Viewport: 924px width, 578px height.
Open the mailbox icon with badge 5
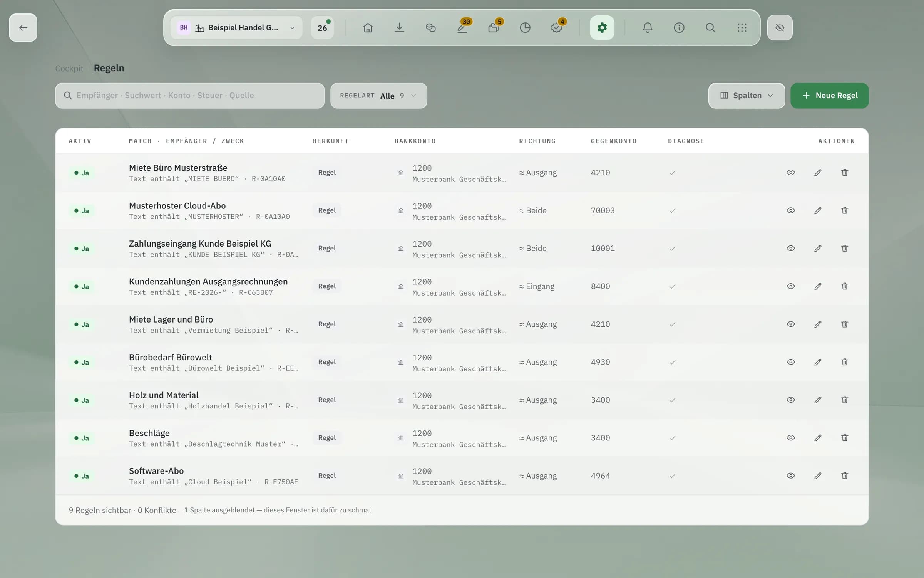pos(494,28)
